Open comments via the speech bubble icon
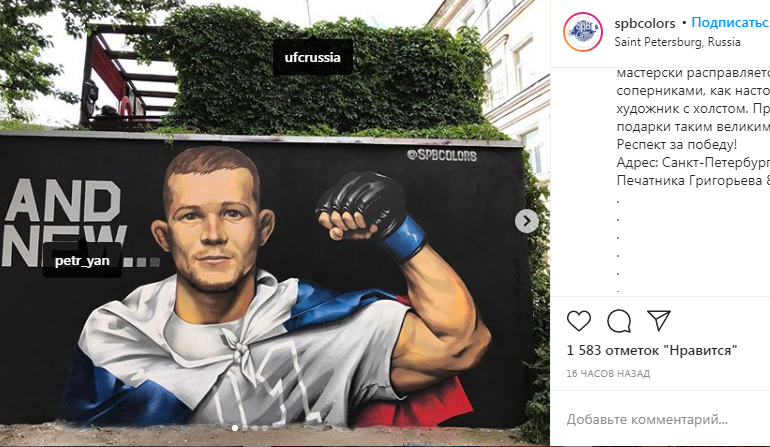This screenshot has height=447, width=770. click(619, 321)
